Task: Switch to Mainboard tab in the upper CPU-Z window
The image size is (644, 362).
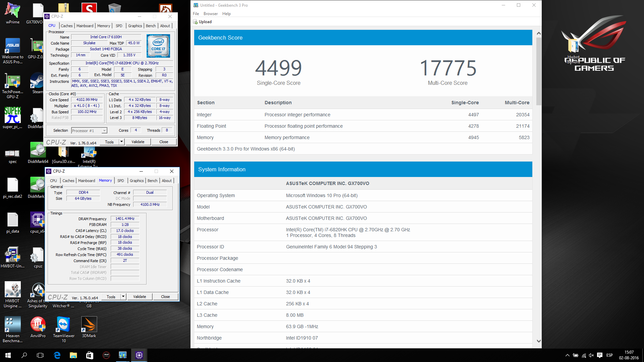Action: click(85, 26)
